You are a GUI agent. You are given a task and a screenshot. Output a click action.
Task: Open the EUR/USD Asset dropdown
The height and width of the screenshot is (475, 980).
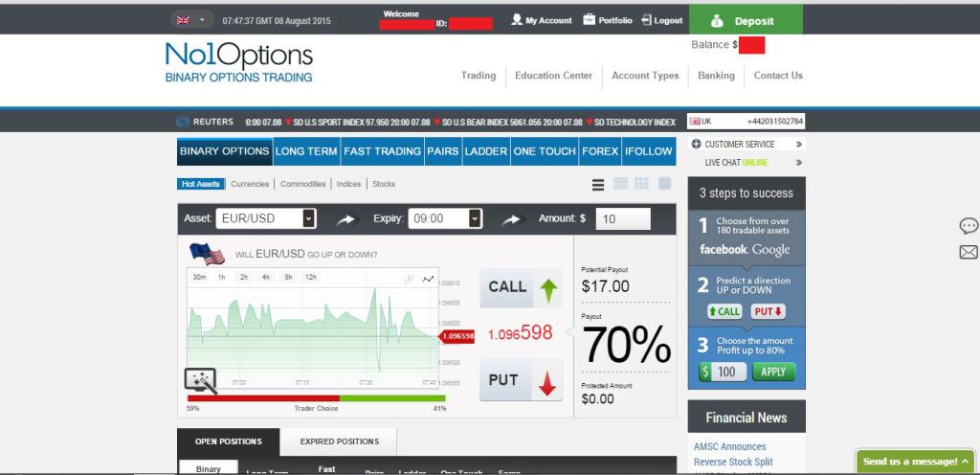tap(266, 218)
